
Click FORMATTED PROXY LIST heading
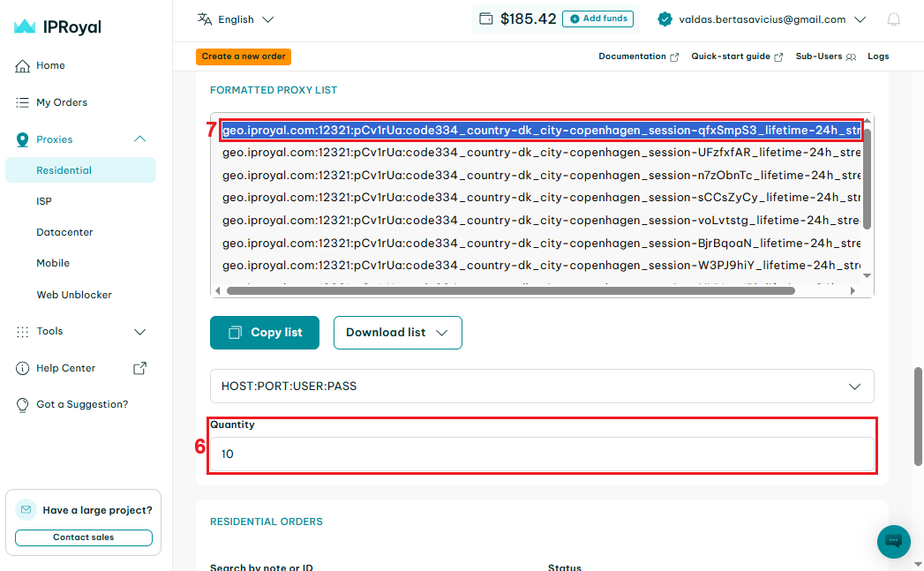pos(274,90)
